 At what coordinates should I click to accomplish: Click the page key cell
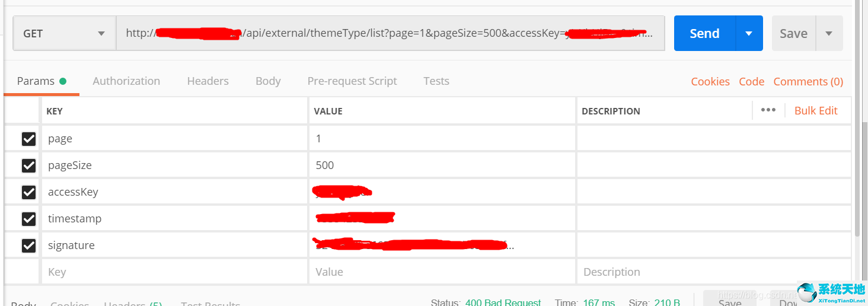point(175,139)
